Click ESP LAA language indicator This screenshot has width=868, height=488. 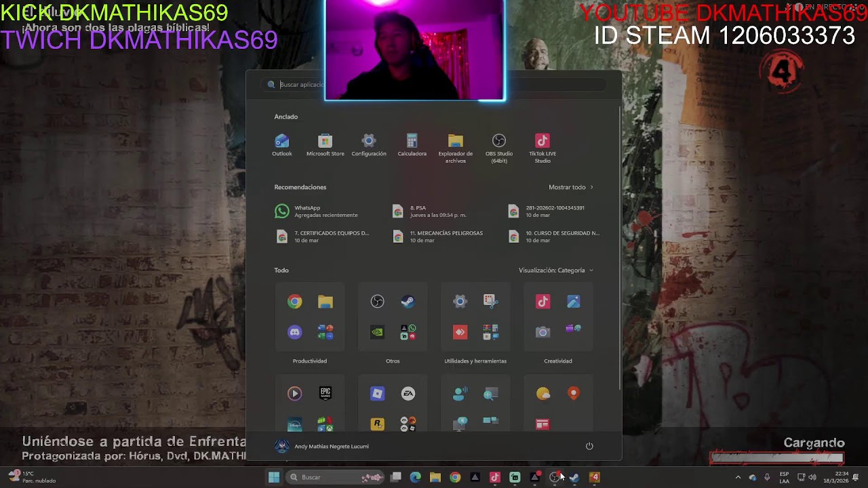click(784, 477)
